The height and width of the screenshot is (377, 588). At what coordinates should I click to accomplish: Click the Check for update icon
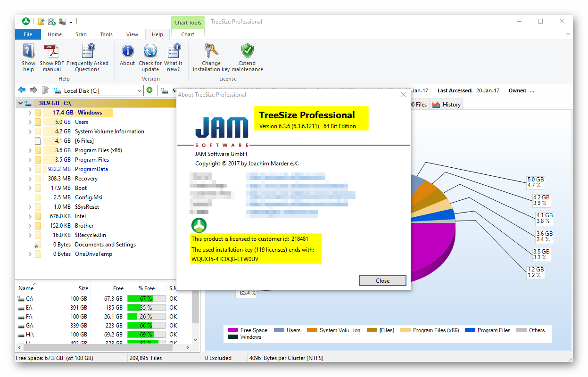[x=150, y=51]
